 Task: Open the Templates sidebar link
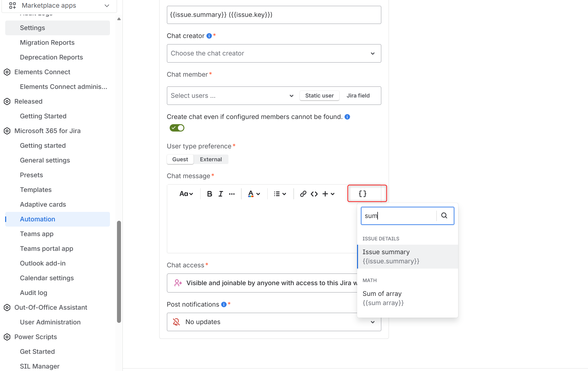pos(36,190)
